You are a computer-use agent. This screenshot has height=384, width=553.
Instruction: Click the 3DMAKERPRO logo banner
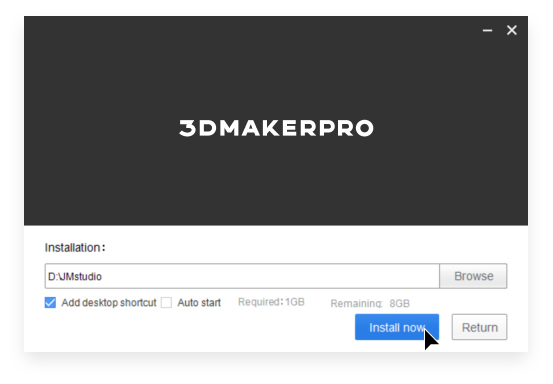click(276, 128)
